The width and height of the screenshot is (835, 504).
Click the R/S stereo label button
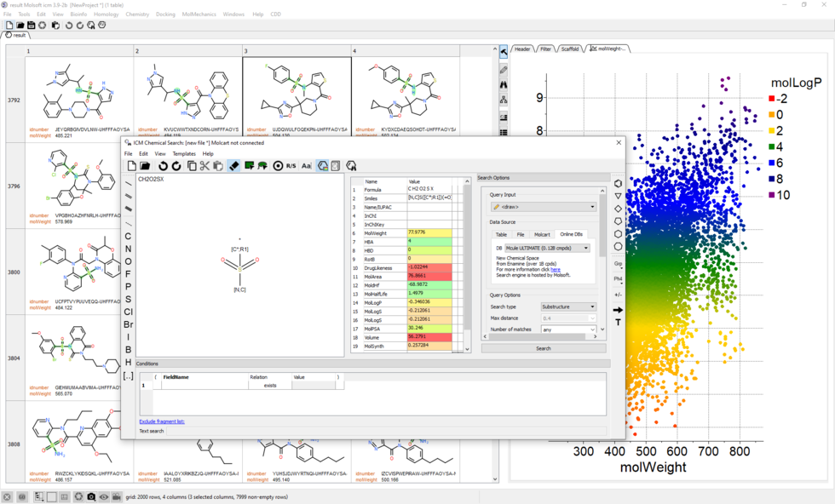tap(291, 166)
